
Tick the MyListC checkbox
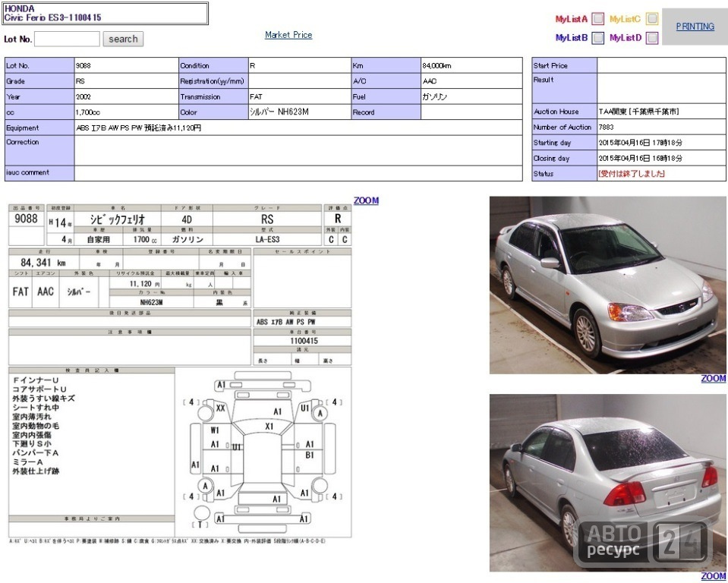(652, 19)
